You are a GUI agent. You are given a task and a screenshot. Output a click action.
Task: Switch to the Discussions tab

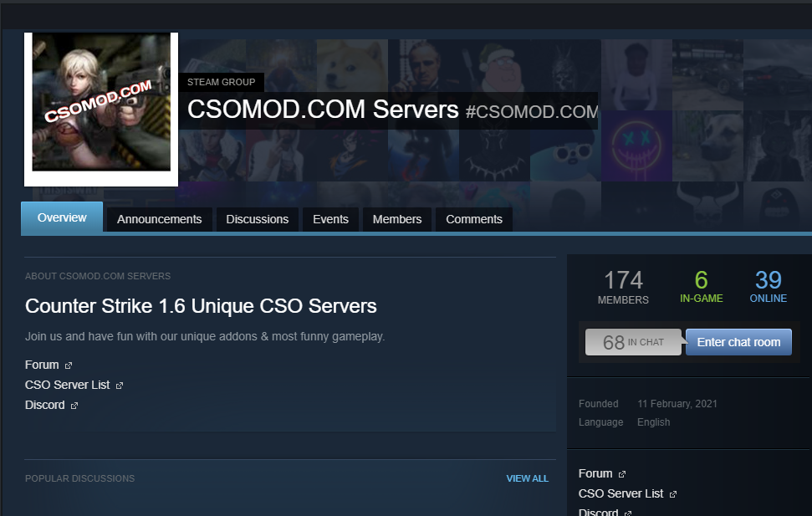pos(257,219)
